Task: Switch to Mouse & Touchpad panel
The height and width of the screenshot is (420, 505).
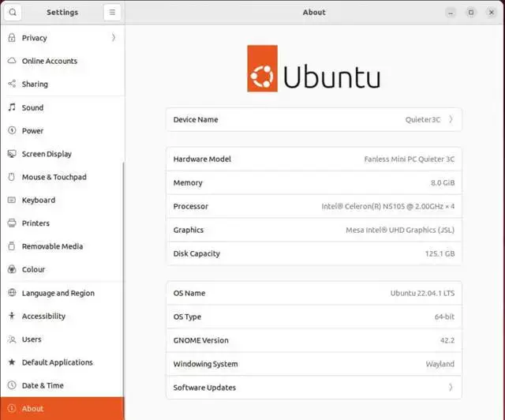Action: (x=62, y=177)
